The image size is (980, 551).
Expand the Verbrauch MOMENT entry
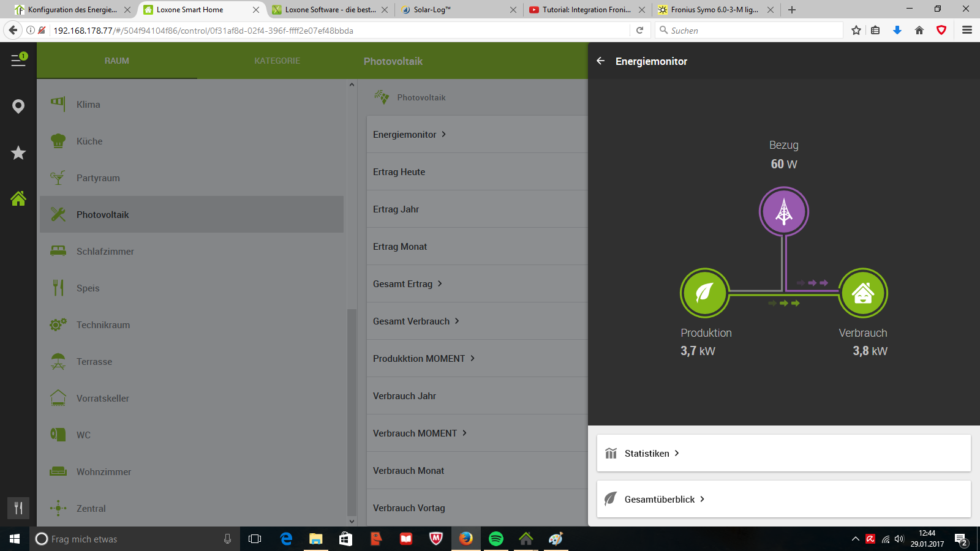click(477, 433)
